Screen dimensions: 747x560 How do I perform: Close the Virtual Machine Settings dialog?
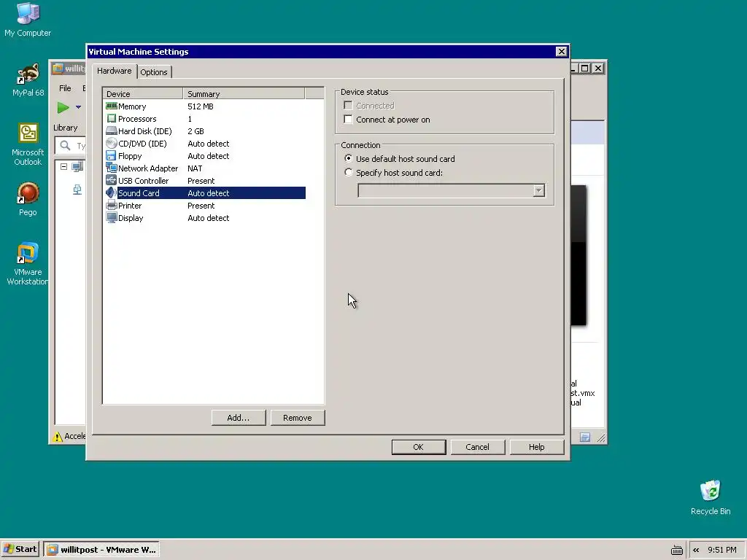(x=561, y=52)
